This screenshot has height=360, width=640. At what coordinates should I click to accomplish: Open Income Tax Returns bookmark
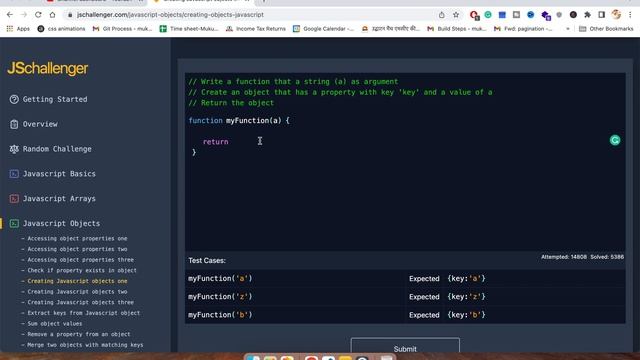pos(256,29)
